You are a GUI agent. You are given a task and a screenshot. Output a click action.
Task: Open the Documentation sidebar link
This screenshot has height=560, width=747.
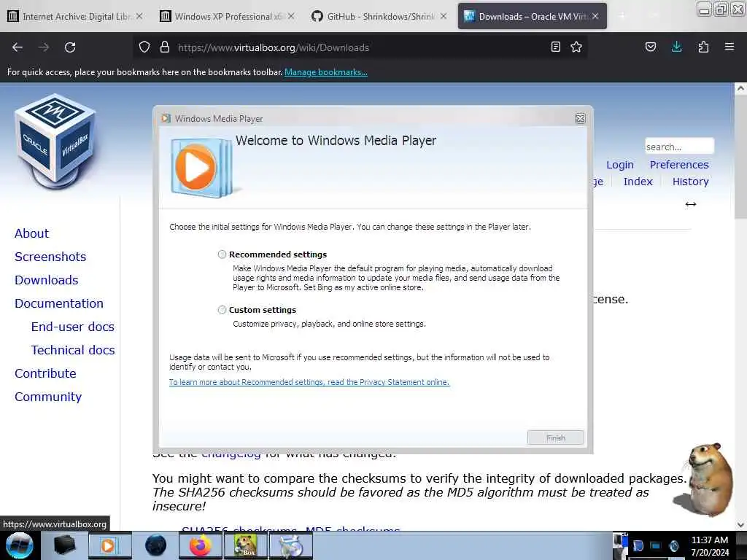point(58,303)
